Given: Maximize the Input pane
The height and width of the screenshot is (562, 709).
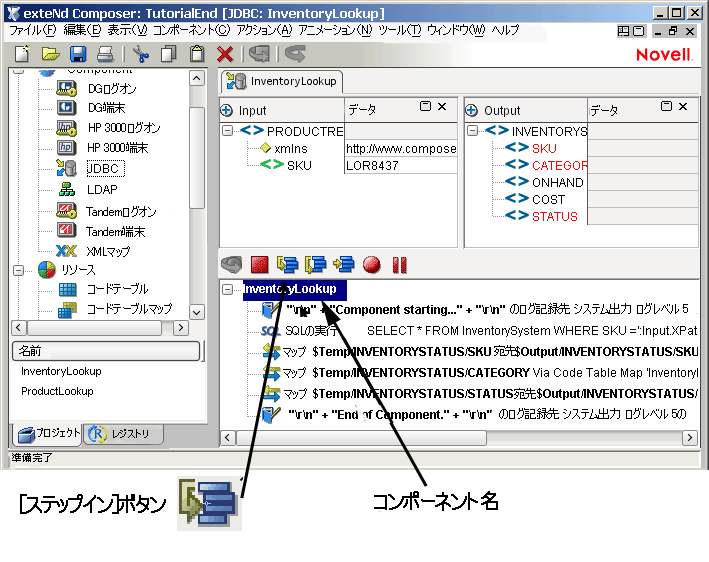Looking at the screenshot, I should coord(425,106).
